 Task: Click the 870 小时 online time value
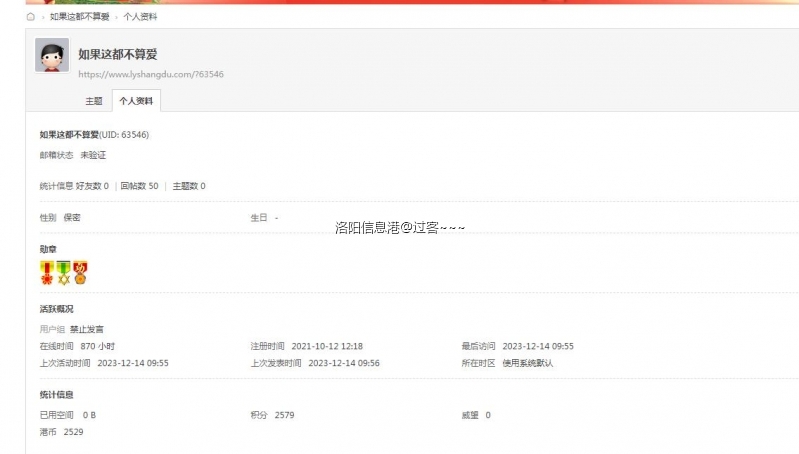point(98,346)
